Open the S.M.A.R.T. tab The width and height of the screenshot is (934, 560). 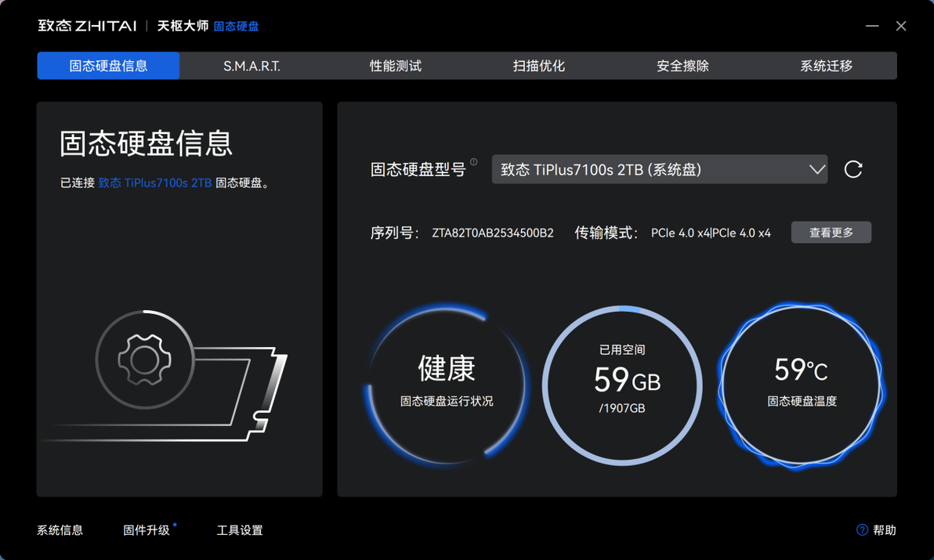[x=252, y=66]
